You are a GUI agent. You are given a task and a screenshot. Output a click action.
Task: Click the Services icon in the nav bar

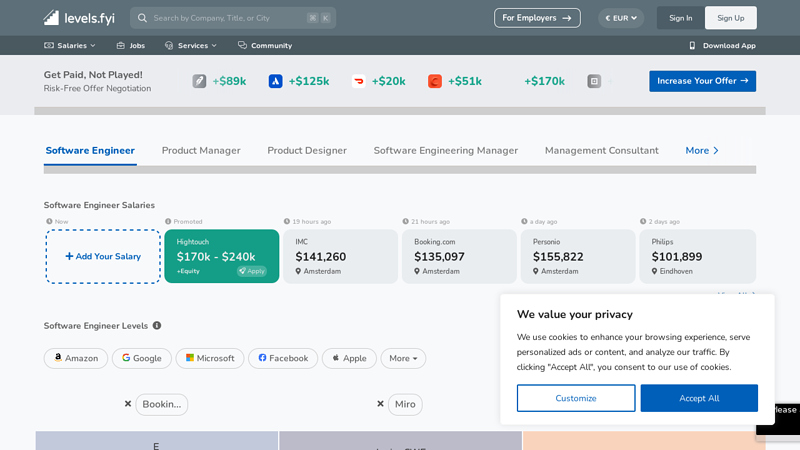169,45
